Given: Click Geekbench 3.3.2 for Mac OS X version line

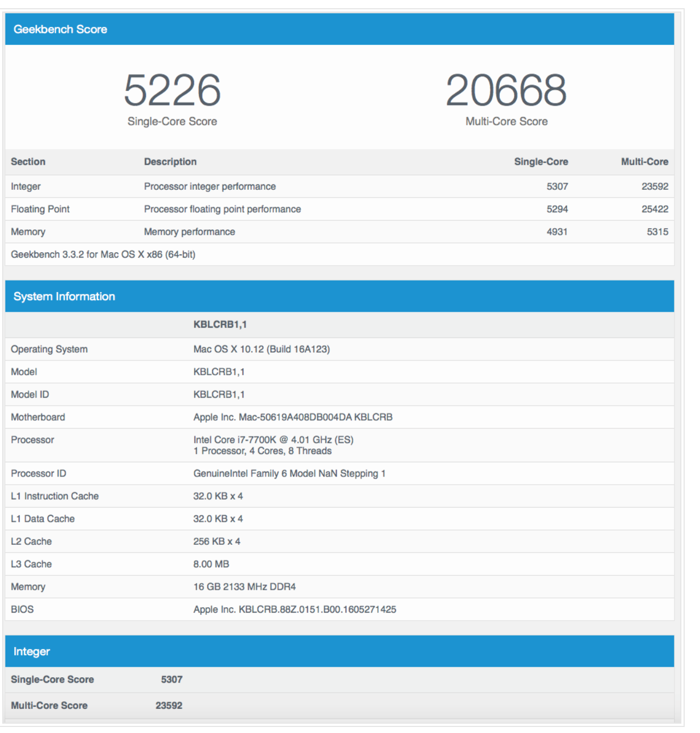Looking at the screenshot, I should click(103, 254).
